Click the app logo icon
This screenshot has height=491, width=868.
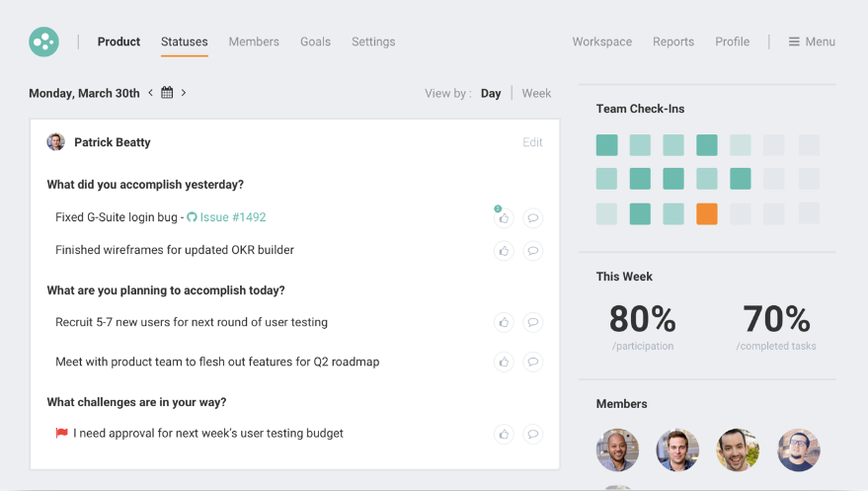tap(43, 41)
